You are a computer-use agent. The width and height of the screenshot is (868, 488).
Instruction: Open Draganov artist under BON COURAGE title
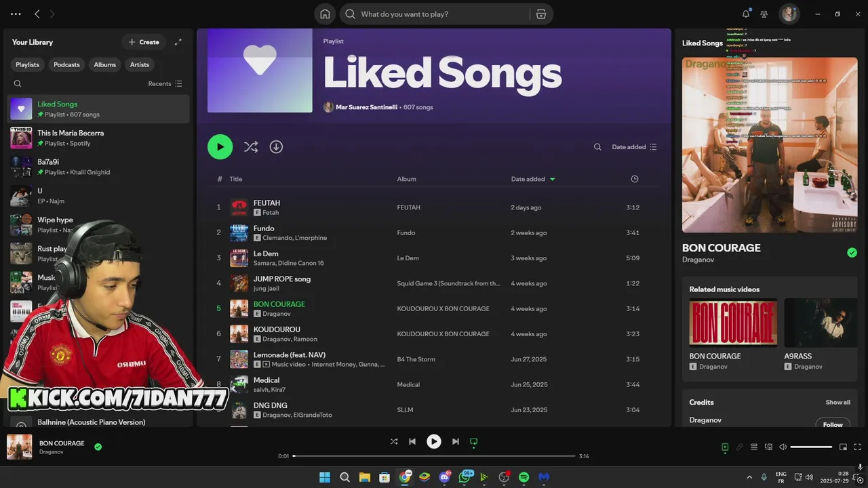click(698, 260)
